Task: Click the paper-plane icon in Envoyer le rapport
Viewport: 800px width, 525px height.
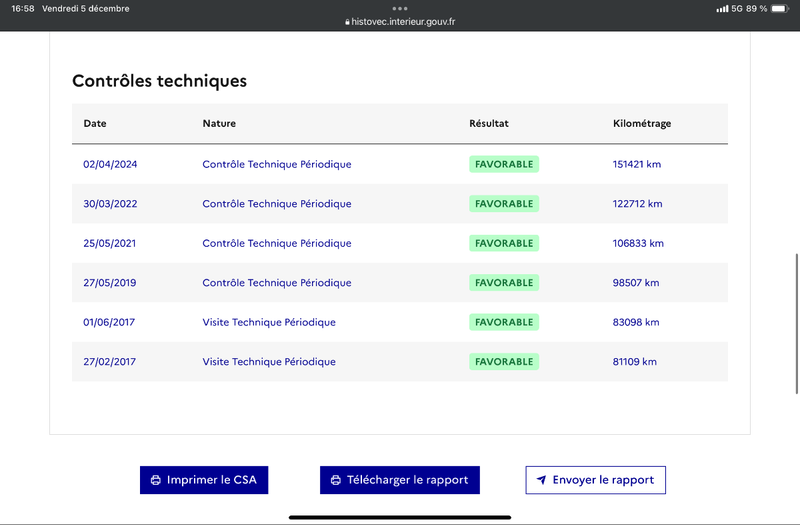Action: click(x=541, y=480)
